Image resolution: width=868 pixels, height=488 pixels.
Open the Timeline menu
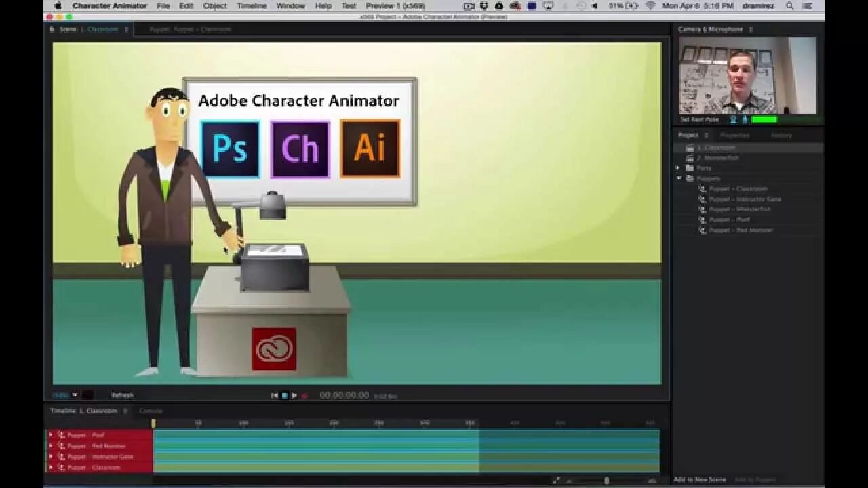pos(252,6)
